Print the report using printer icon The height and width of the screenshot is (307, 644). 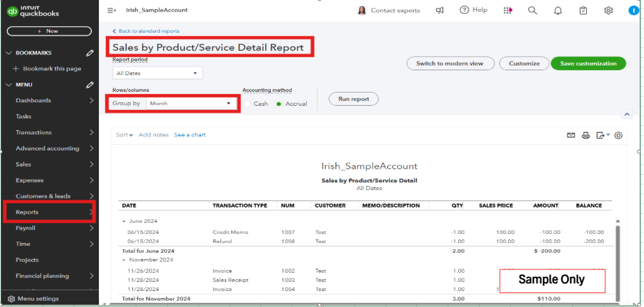pos(586,135)
